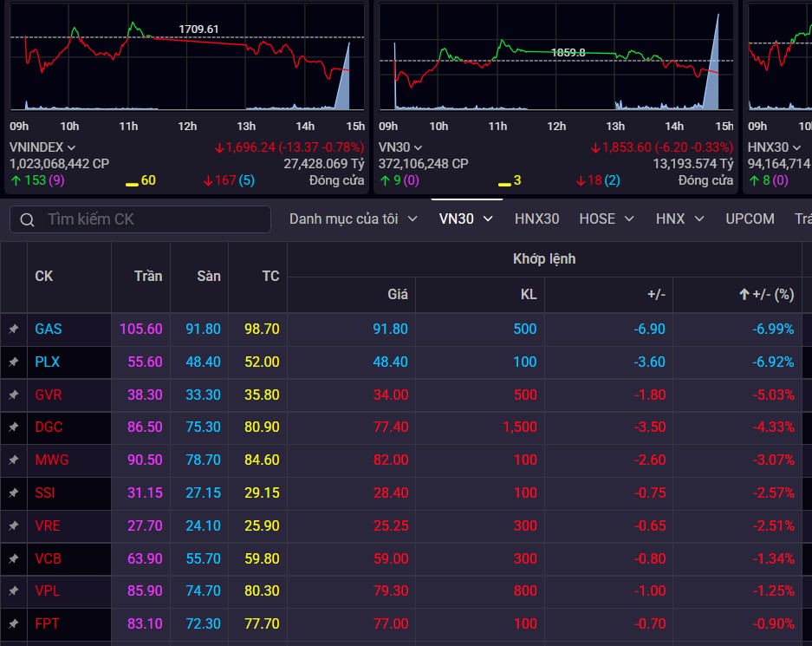
Task: Toggle the pin on VPL row
Action: [13, 591]
